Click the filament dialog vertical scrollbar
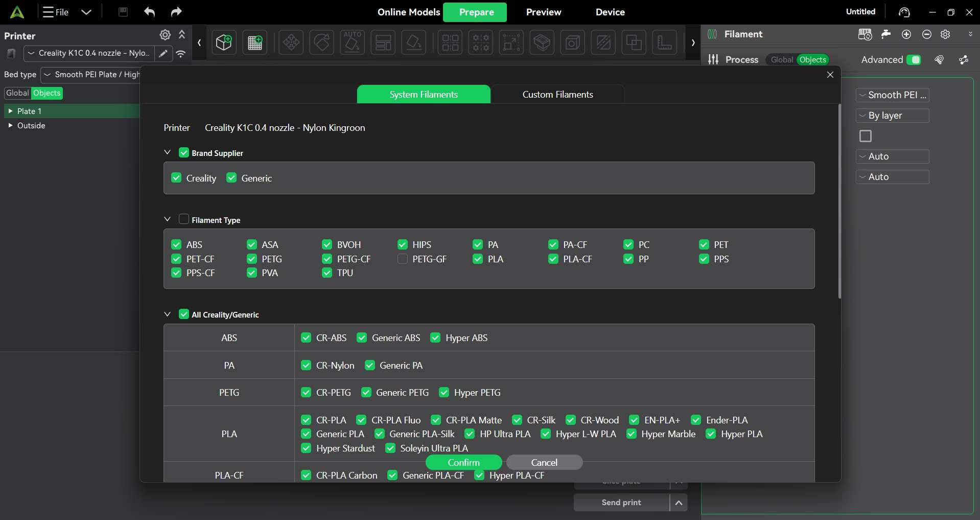 tap(839, 201)
